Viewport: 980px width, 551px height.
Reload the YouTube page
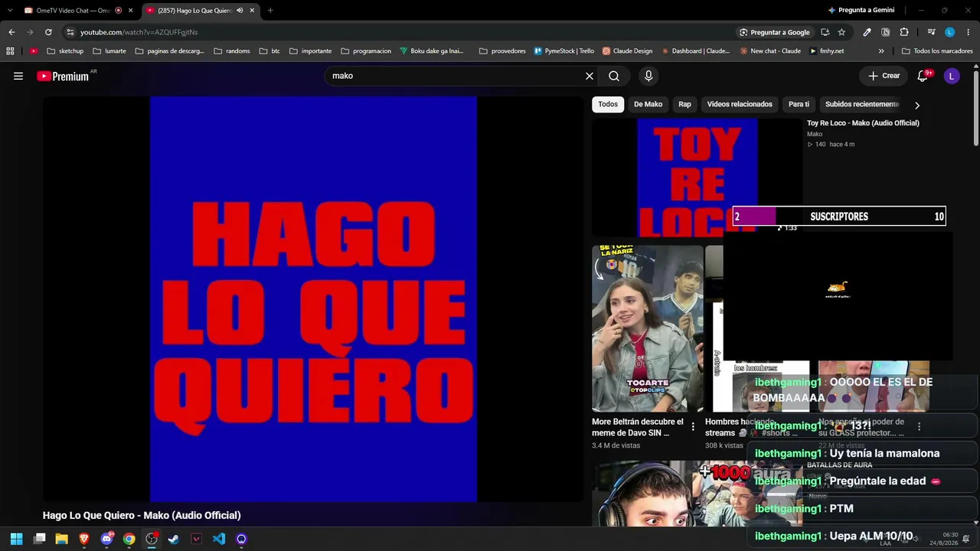(x=48, y=32)
